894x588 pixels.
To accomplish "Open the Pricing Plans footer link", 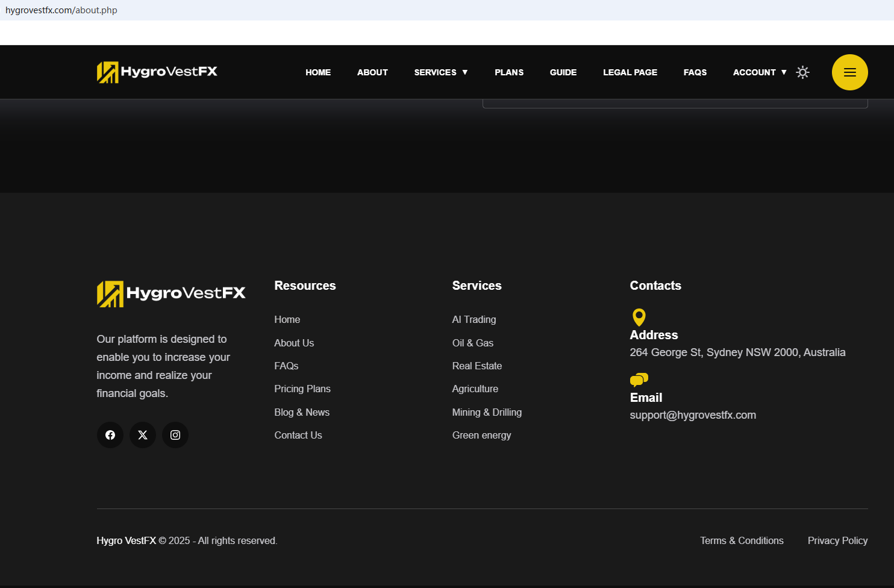I will tap(302, 389).
